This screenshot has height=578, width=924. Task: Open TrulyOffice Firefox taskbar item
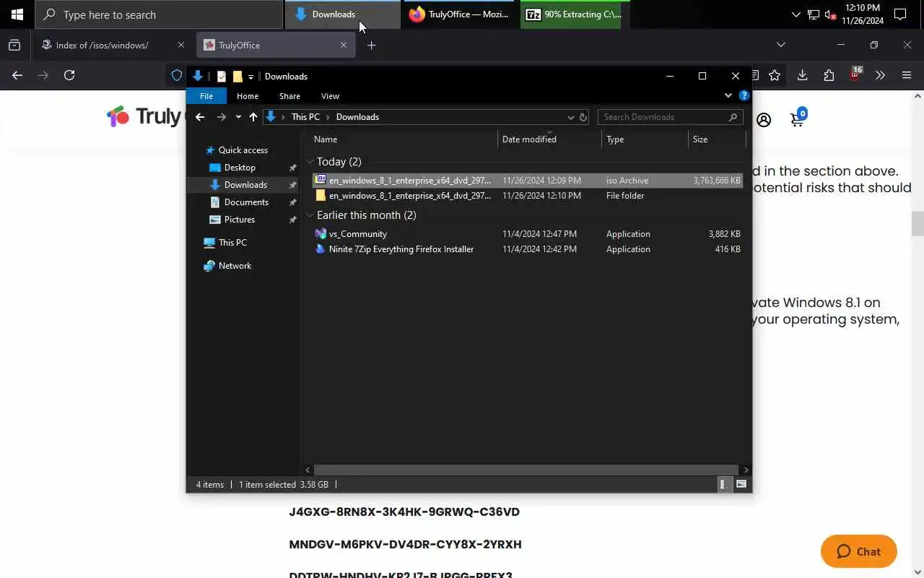(x=459, y=14)
